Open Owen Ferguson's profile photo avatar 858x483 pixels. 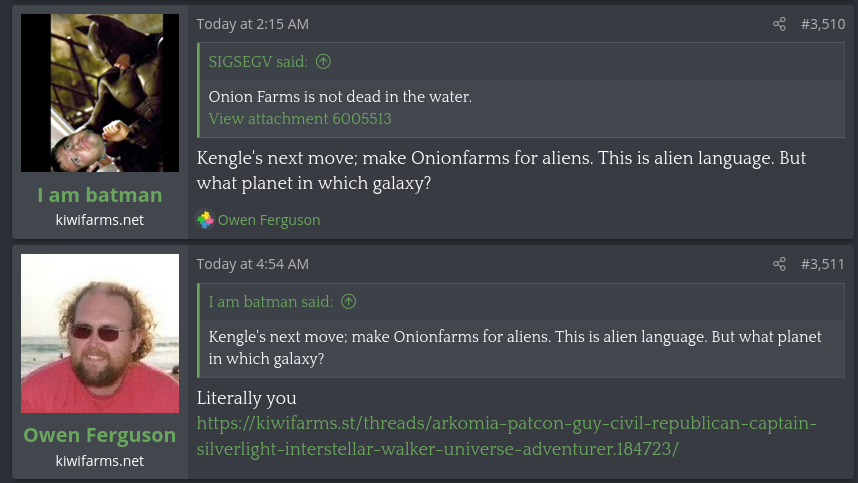pyautogui.click(x=100, y=333)
